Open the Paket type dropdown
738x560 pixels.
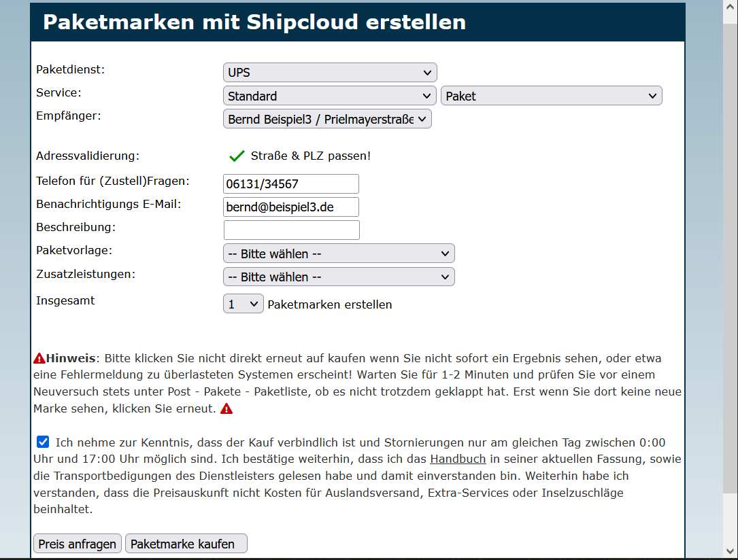pyautogui.click(x=551, y=96)
